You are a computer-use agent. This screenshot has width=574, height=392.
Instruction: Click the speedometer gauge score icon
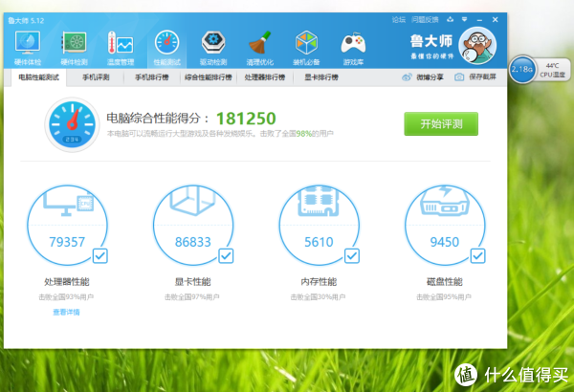(72, 124)
